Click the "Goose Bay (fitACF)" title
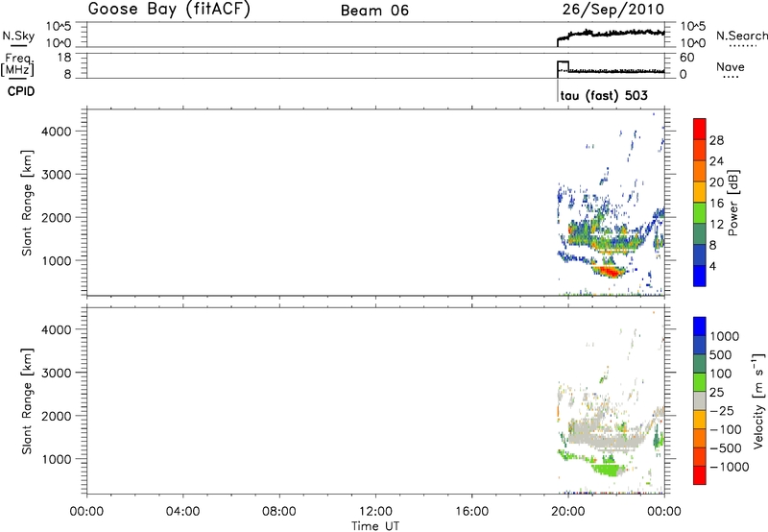Image resolution: width=768 pixels, height=532 pixels. click(x=169, y=9)
